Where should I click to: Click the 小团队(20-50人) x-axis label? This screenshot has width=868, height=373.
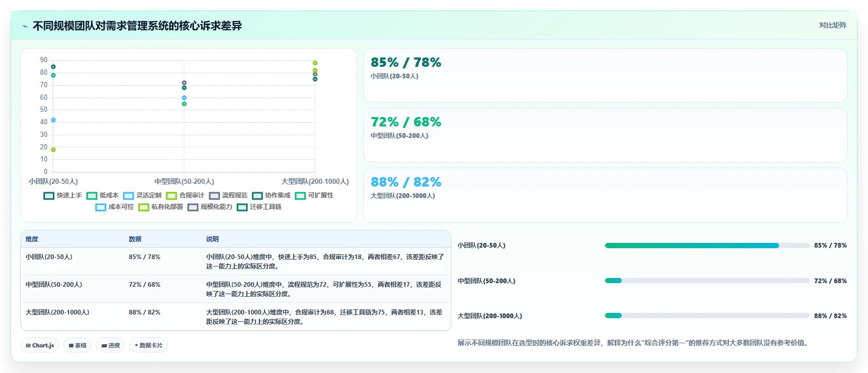pos(53,182)
